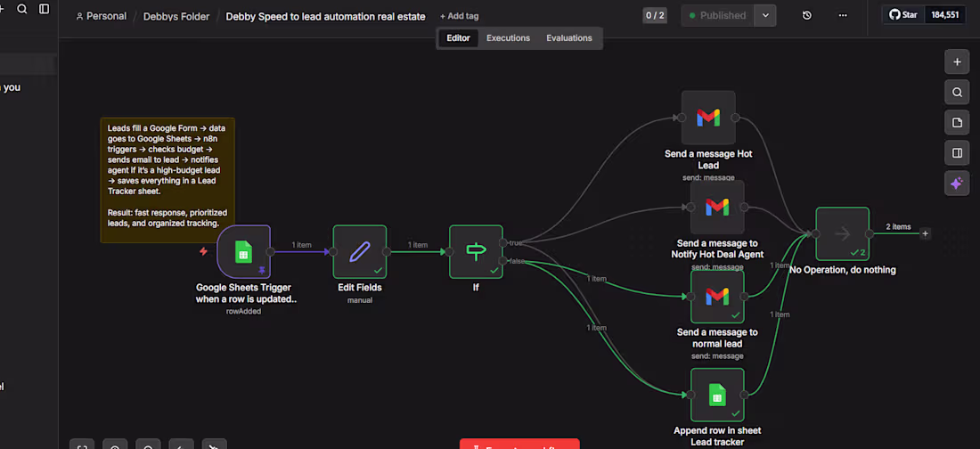Switch to the Editor tab
The width and height of the screenshot is (980, 449).
pos(458,38)
